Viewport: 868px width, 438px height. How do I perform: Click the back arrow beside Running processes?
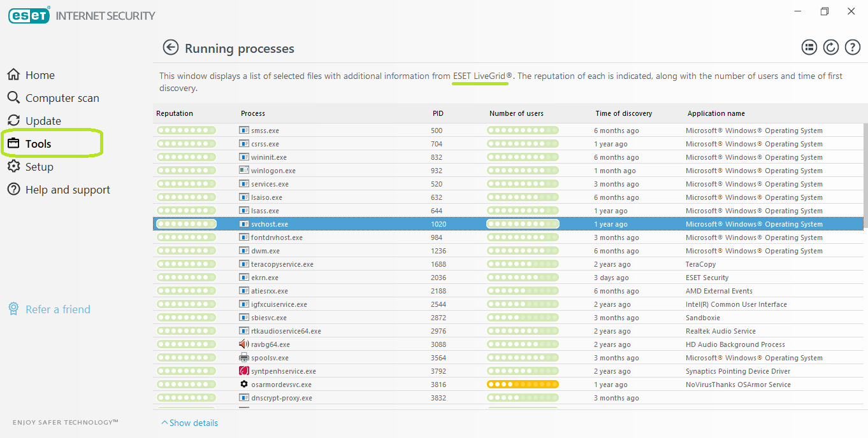170,48
